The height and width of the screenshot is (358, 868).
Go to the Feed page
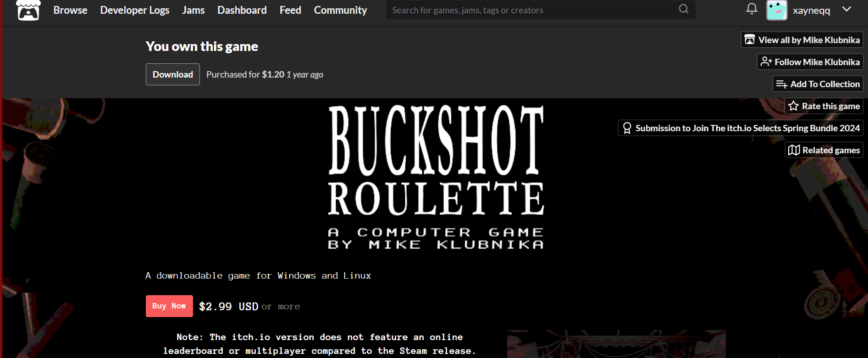tap(290, 10)
